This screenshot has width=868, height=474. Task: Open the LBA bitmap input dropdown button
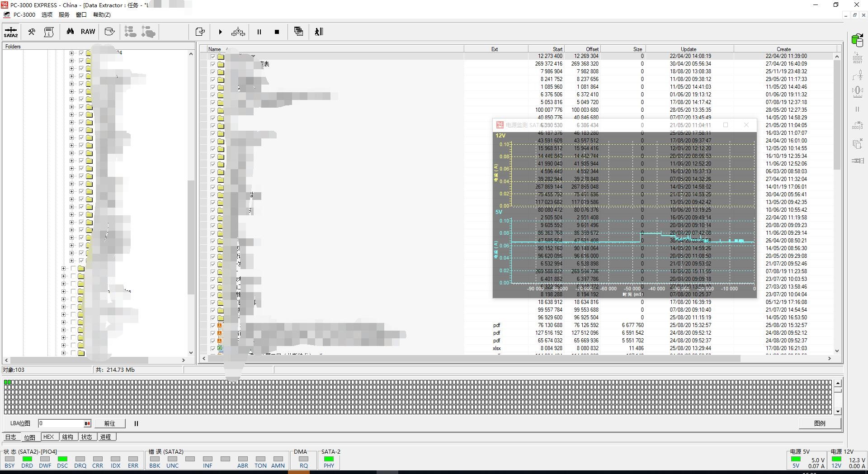pos(87,424)
